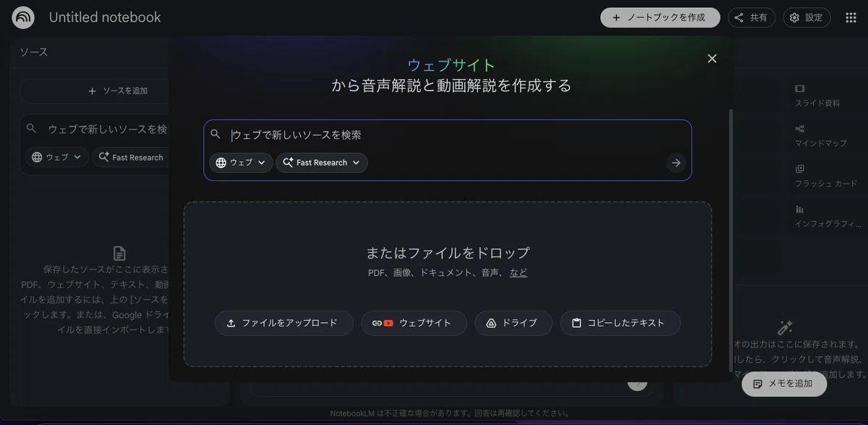Click the sparkle search icon on Fast Research in dialog
This screenshot has height=425, width=868.
coord(288,163)
